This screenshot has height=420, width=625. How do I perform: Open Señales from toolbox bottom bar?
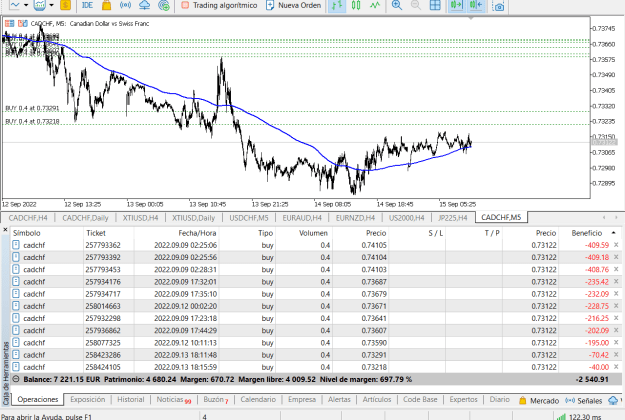584,400
